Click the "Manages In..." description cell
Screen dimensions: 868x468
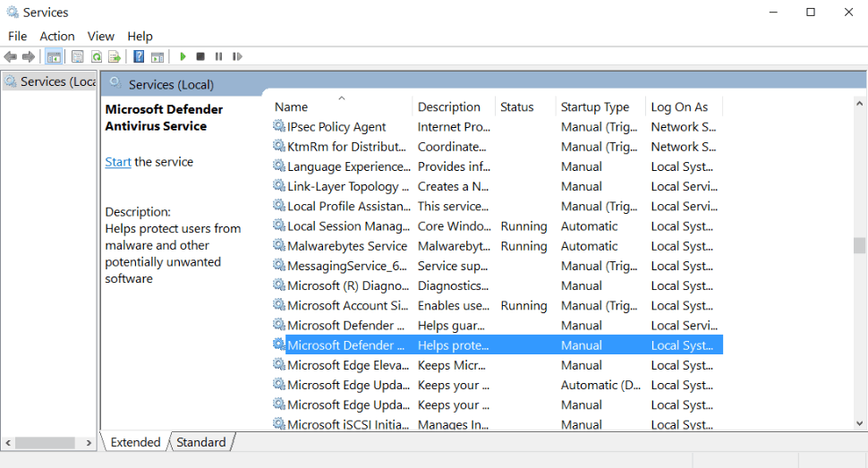pyautogui.click(x=453, y=425)
